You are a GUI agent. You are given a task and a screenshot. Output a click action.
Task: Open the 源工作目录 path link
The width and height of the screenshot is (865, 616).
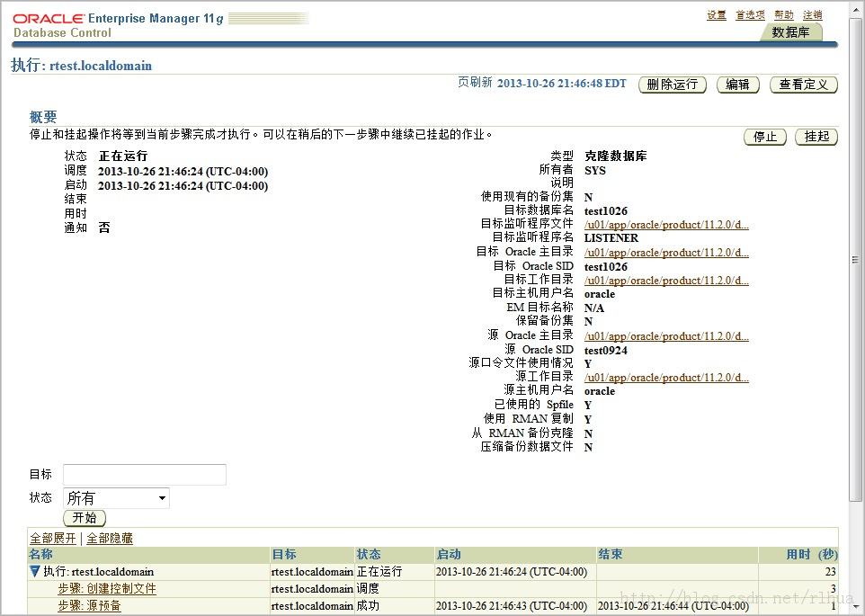pos(666,377)
